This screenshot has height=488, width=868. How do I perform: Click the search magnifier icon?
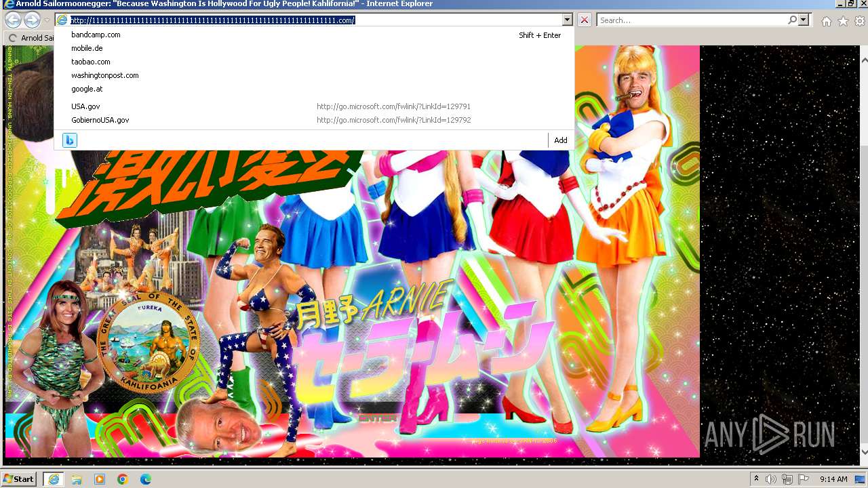click(792, 20)
